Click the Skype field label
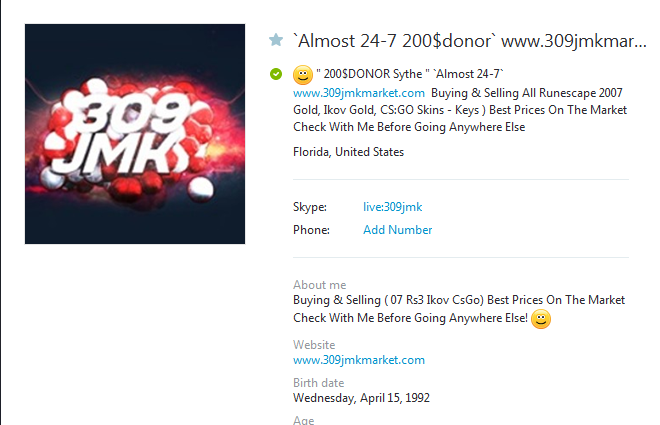This screenshot has width=660, height=425. [x=310, y=207]
